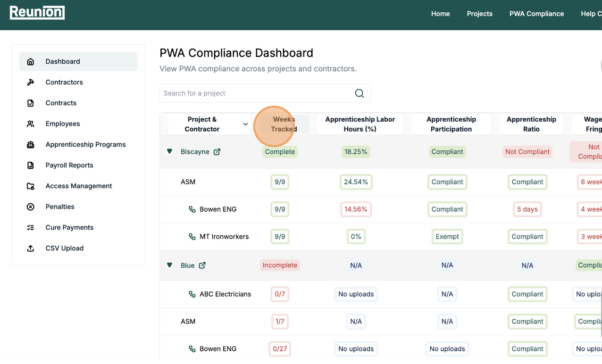Click the Apprenticeship Programs icon
Screen dimensions: 602x364
tap(31, 145)
